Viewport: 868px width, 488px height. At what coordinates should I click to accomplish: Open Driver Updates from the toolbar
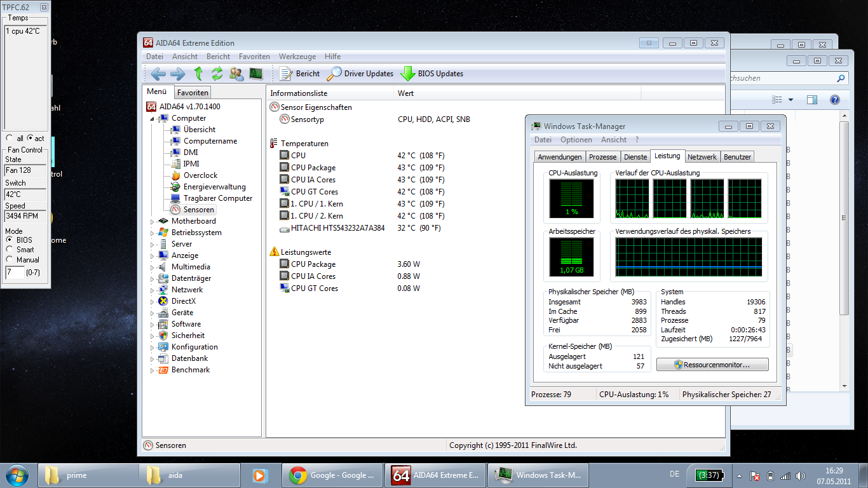(x=360, y=74)
